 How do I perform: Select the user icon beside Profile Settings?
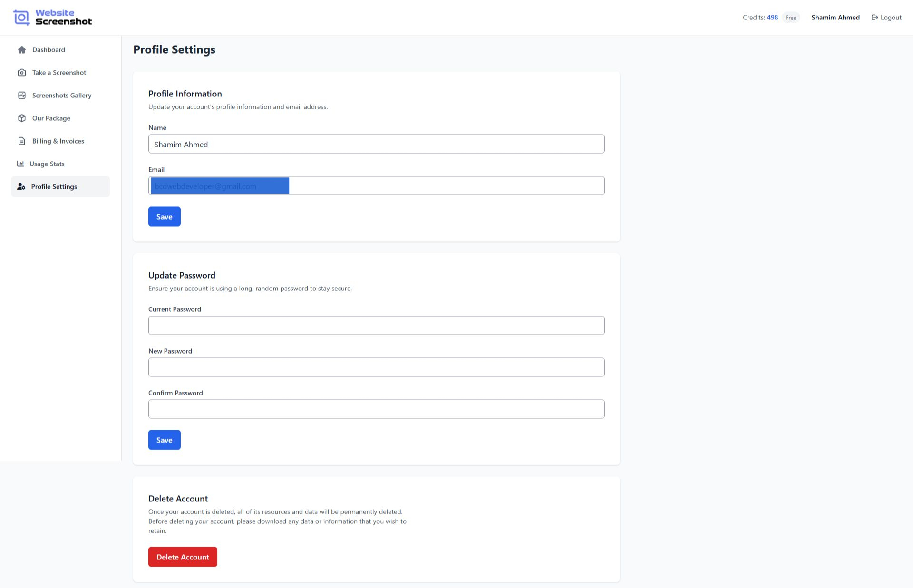click(21, 186)
